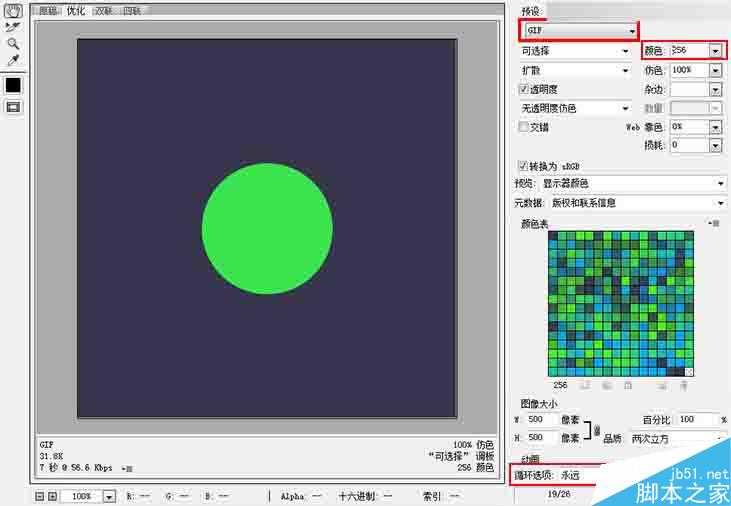This screenshot has width=731, height=506.
Task: Open the 损耗 0 dropdown arrow
Action: 715,146
